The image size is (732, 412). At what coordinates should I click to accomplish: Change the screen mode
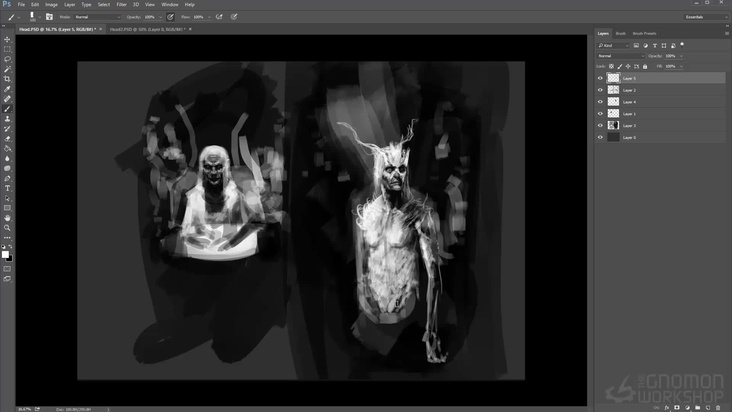[x=7, y=279]
